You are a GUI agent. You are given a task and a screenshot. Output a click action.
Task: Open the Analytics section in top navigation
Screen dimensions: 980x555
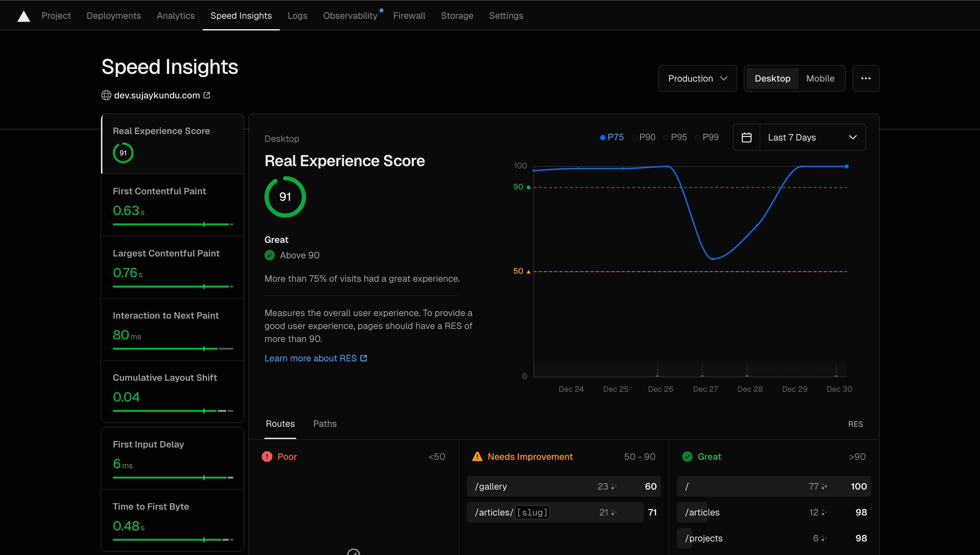point(175,16)
